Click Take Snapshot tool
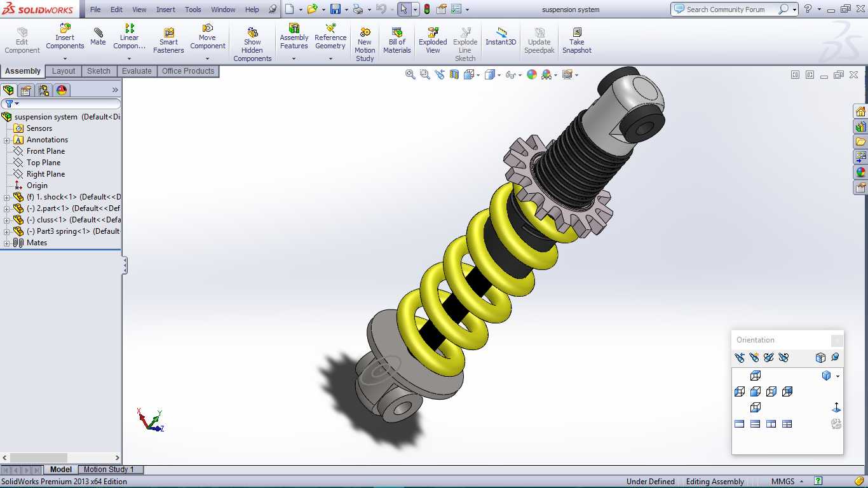Screen dimensions: 868x488 point(576,41)
